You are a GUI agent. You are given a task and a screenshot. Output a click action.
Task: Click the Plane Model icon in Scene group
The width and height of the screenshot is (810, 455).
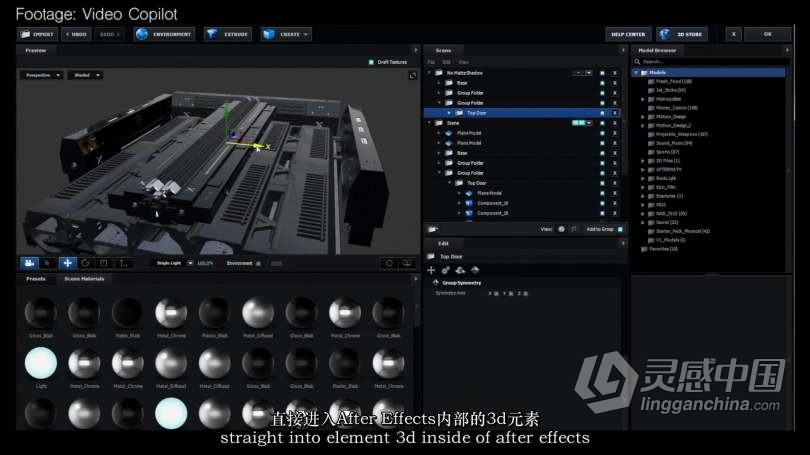pyautogui.click(x=448, y=133)
